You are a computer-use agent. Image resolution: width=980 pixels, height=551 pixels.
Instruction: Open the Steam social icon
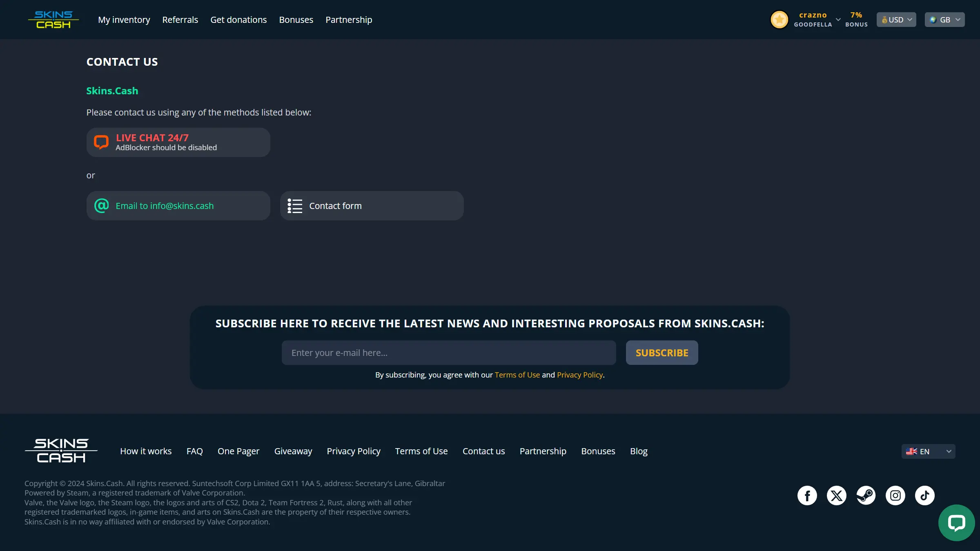point(866,495)
